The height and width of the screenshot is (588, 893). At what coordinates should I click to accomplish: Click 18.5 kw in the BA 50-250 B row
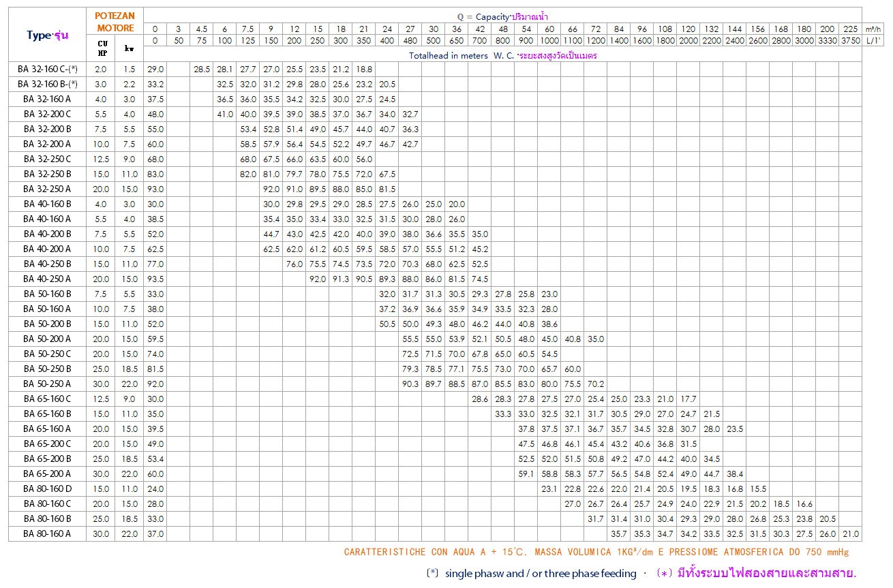[x=130, y=369]
